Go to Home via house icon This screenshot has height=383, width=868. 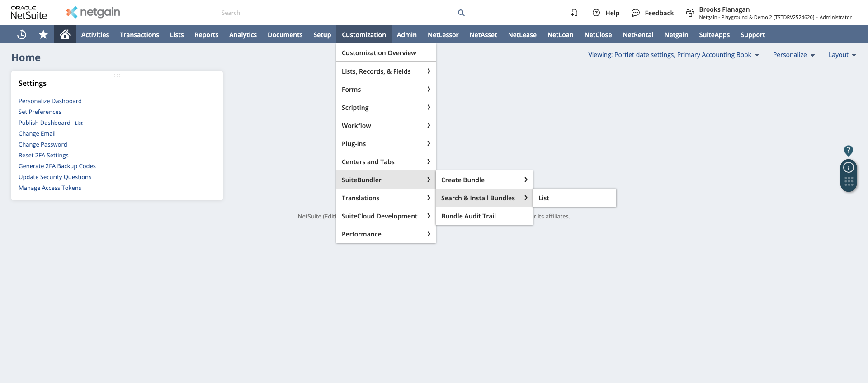[65, 34]
